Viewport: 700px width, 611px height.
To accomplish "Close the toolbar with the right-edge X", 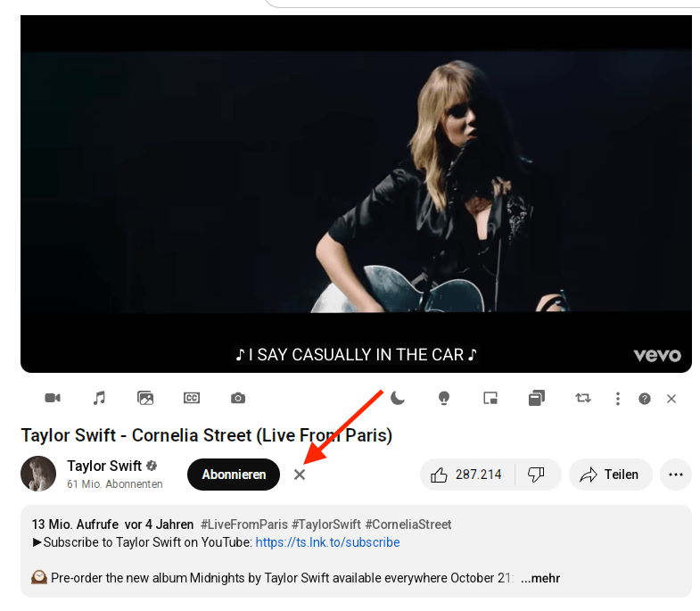I will 671,399.
